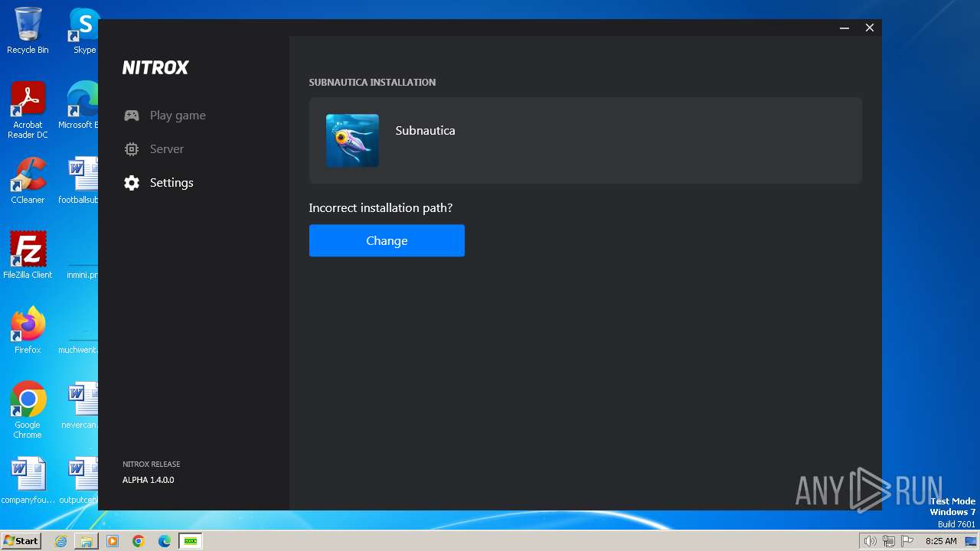
Task: Click the ALPHA 1.4.0.0 version text
Action: point(149,480)
